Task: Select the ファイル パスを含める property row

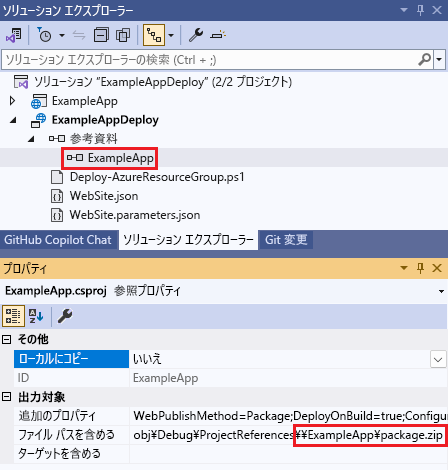Action: pos(71,435)
